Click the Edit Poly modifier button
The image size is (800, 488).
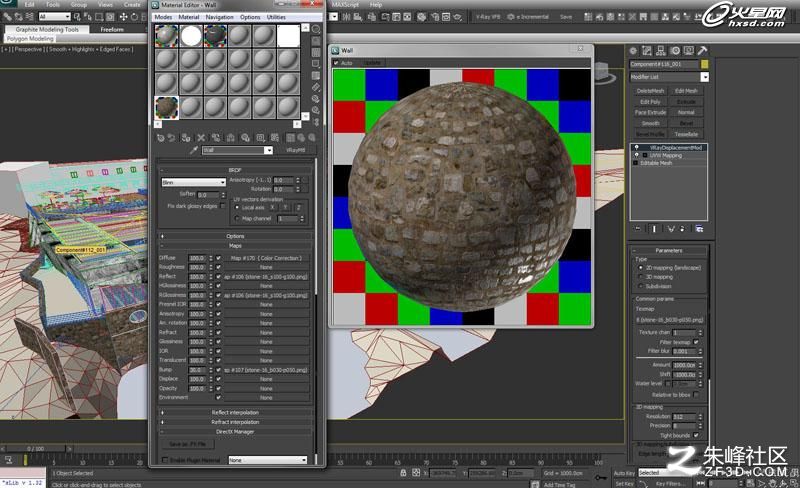click(651, 102)
